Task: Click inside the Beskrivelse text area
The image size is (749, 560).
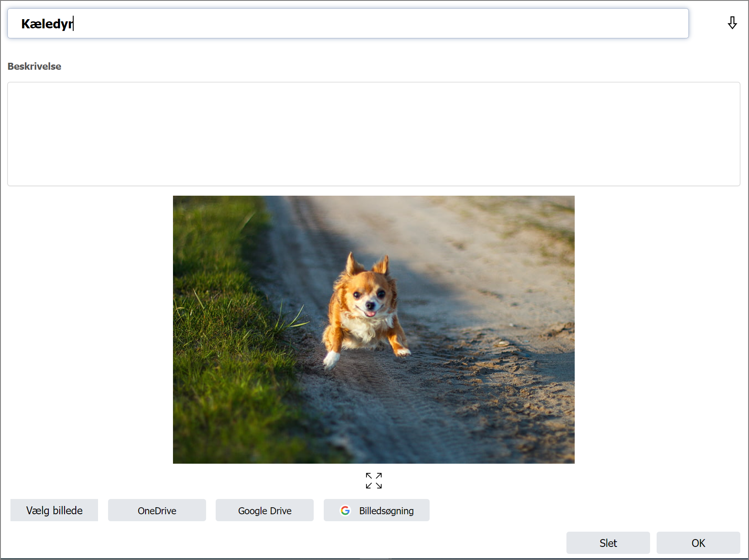Action: 373,134
